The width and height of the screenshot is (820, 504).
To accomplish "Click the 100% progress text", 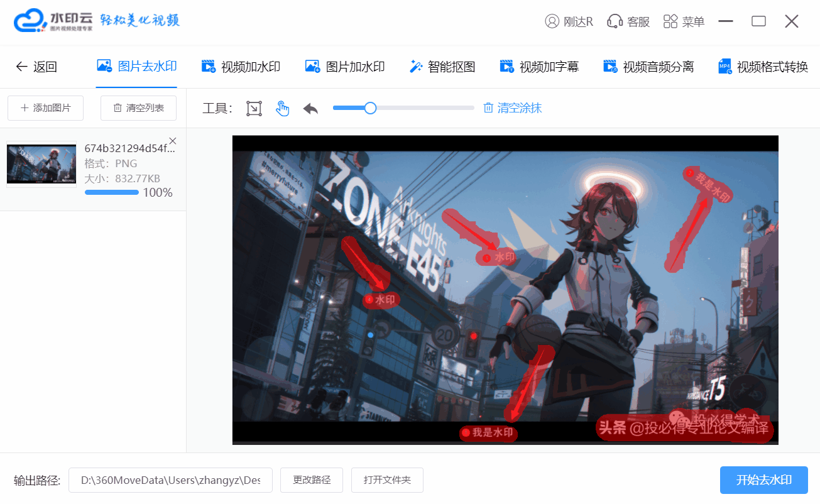I will (x=158, y=192).
